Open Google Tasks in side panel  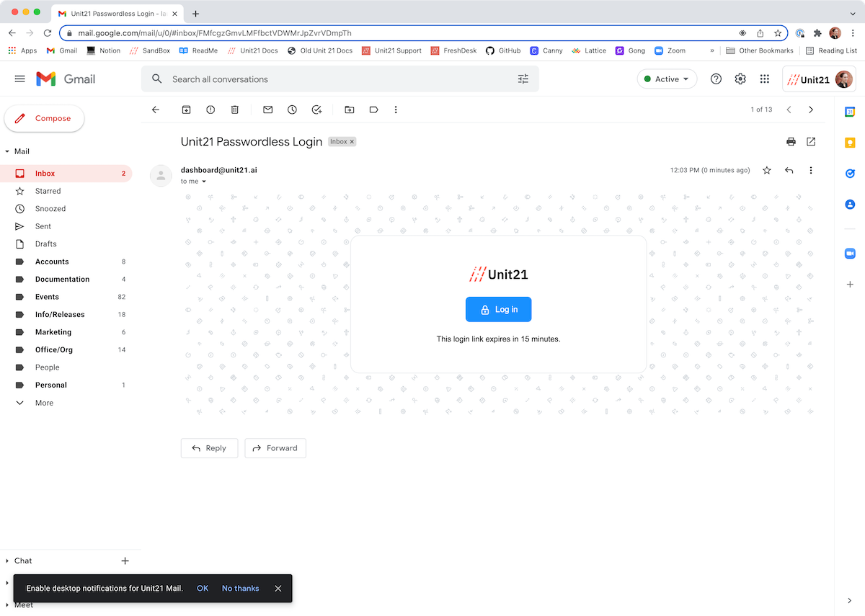[850, 174]
